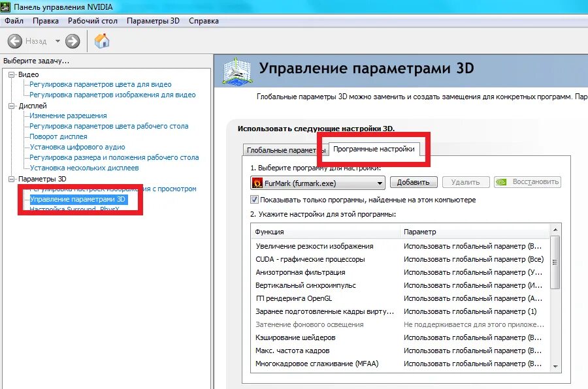Screen dimensions: 588x389
Task: Click FurMark icon in program dropdown
Action: (x=257, y=183)
